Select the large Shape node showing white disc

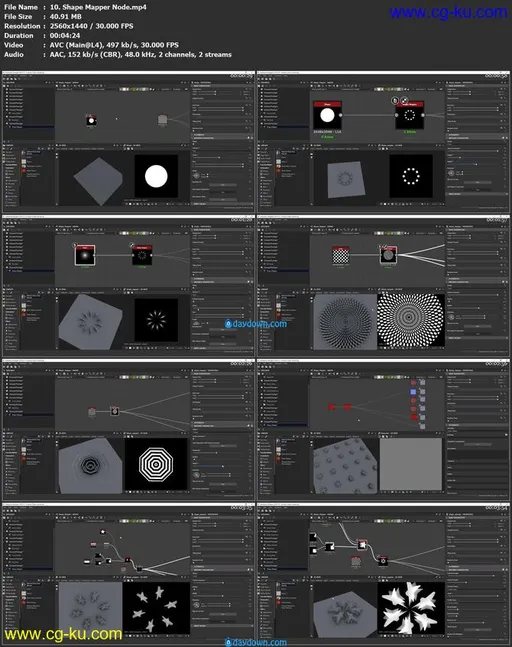327,115
